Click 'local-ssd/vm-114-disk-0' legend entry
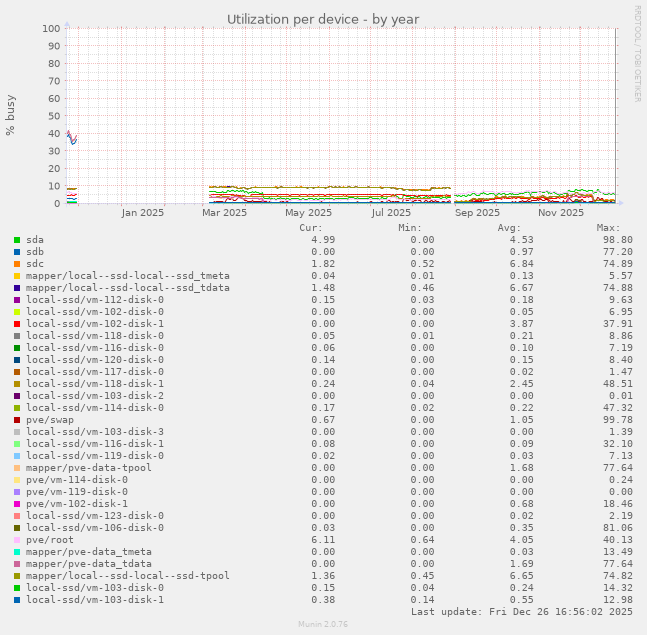Viewport: 647px width, 635px height. click(x=95, y=408)
